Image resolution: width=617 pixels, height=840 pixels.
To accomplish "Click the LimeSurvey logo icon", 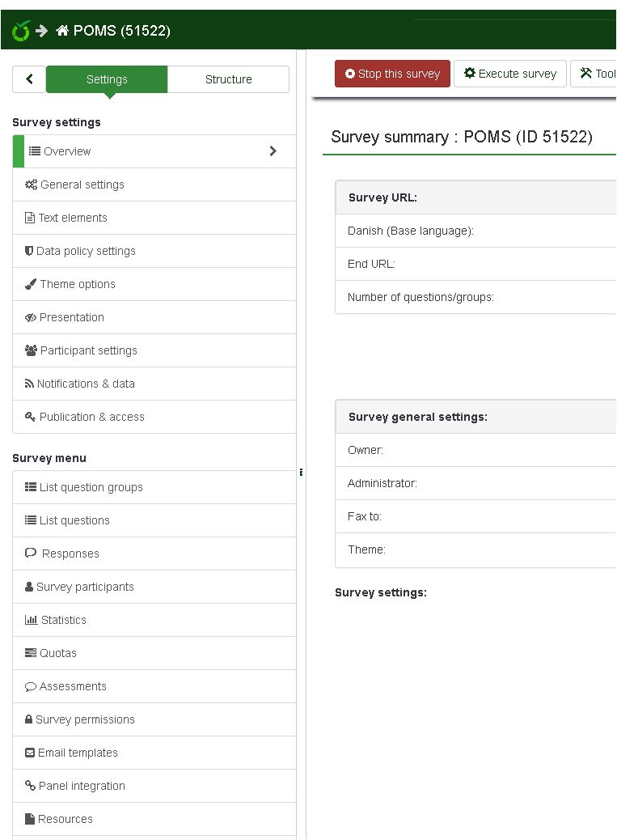I will [x=21, y=31].
